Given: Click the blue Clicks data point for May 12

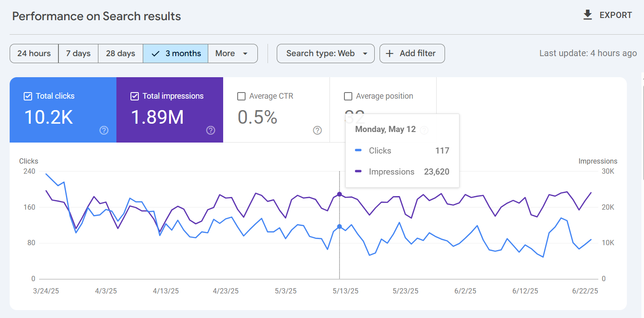Looking at the screenshot, I should pyautogui.click(x=339, y=225).
